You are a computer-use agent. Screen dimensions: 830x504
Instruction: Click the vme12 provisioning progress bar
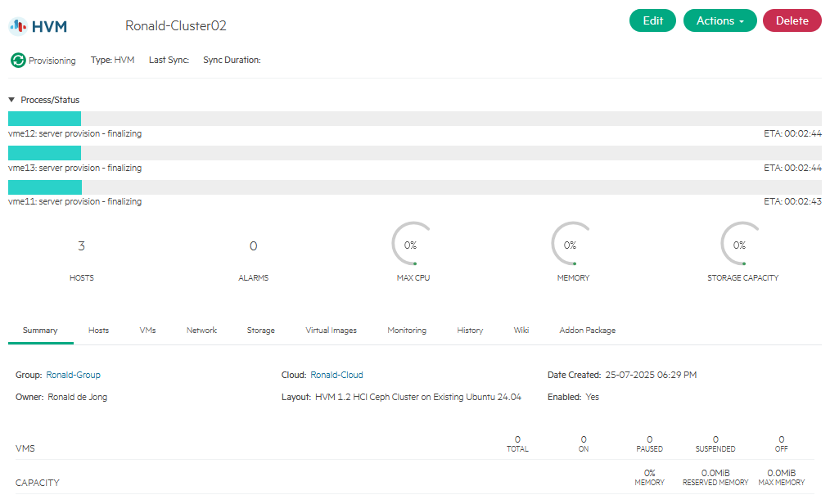click(414, 119)
